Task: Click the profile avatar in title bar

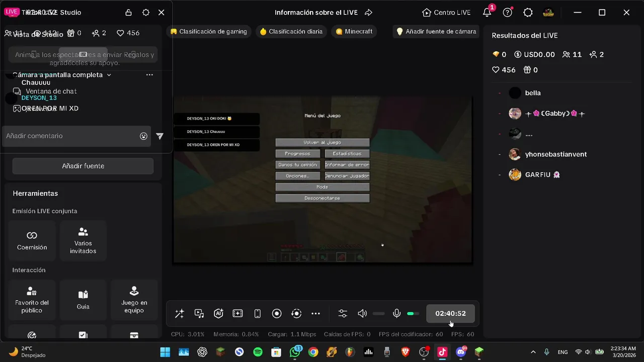Action: pos(548,13)
